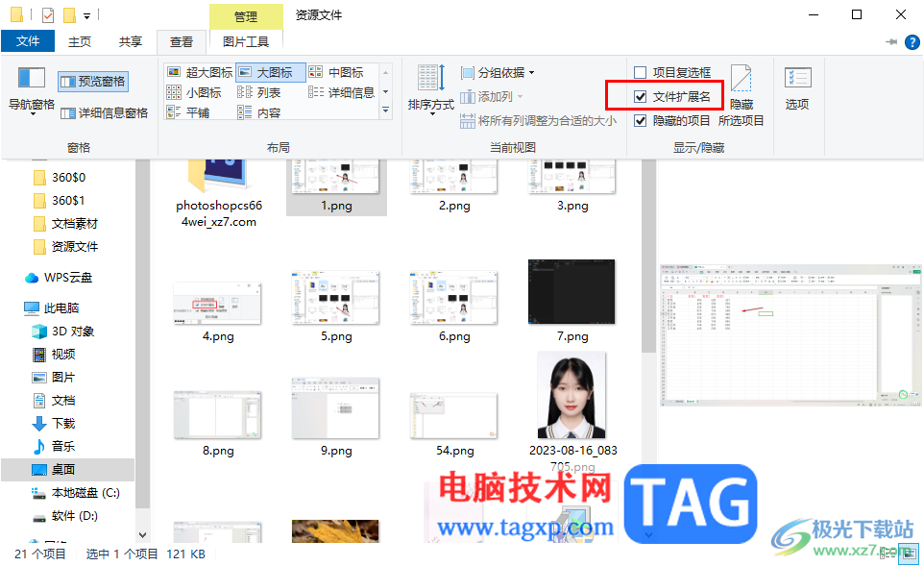The width and height of the screenshot is (924, 566).
Task: Open 视频 in navigation pane
Action: pyautogui.click(x=54, y=355)
